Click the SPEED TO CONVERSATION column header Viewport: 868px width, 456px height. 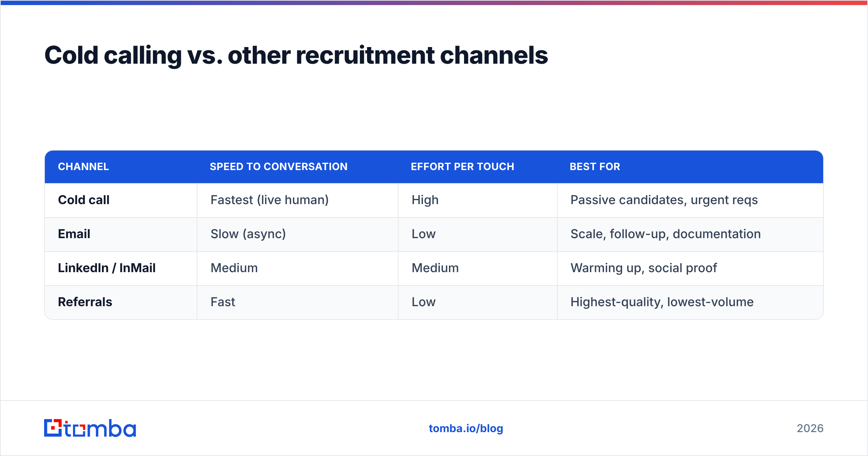(278, 166)
